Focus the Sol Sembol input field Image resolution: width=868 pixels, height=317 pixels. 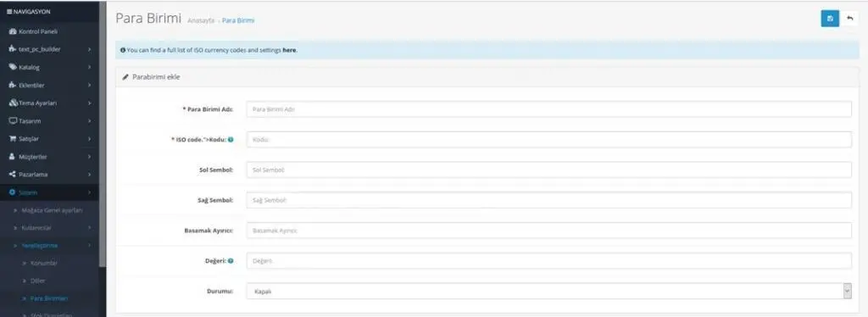click(548, 170)
